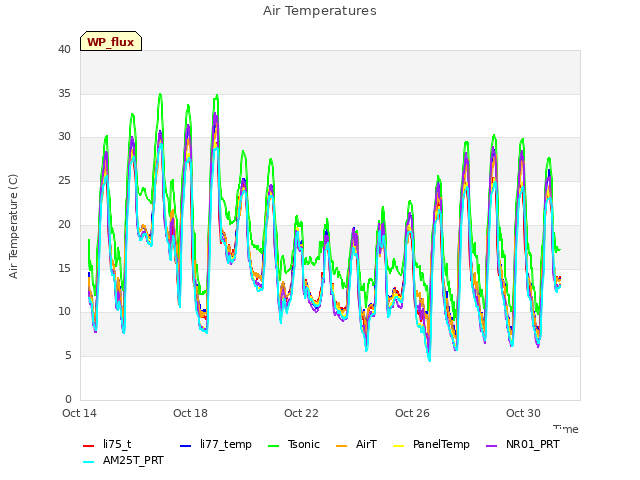Click the 35 y-axis tick label
This screenshot has height=480, width=640.
click(64, 93)
